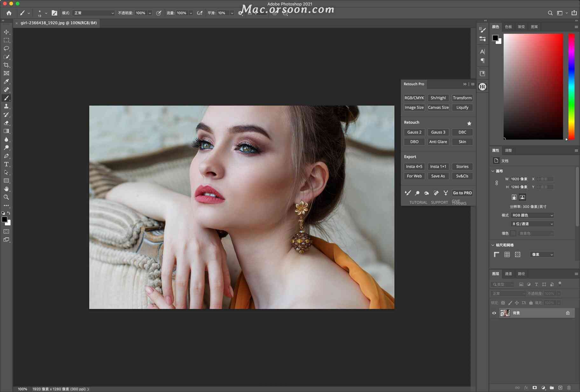
Task: Toggle pressure for opacity button
Action: click(x=158, y=13)
